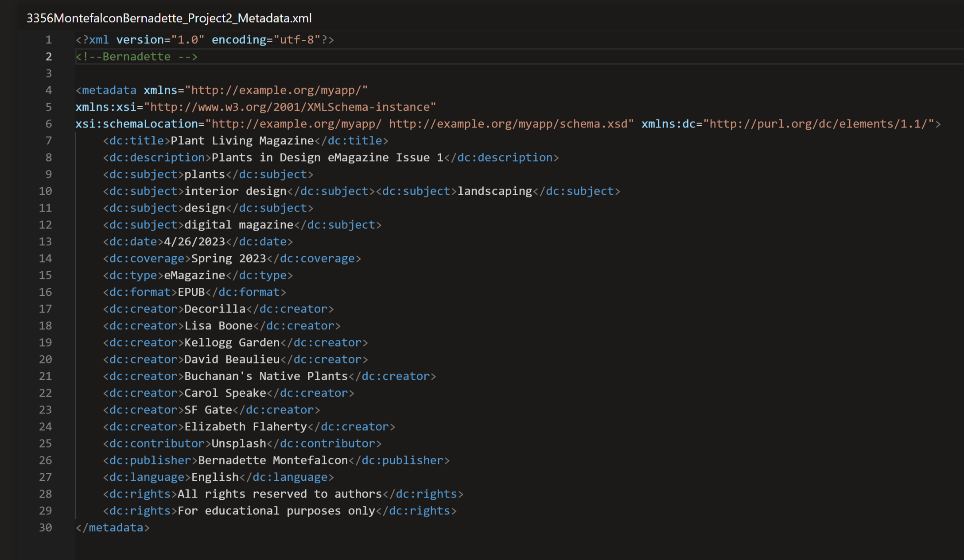Click the text All rights reserved to authors
The height and width of the screenshot is (560, 964).
(280, 494)
